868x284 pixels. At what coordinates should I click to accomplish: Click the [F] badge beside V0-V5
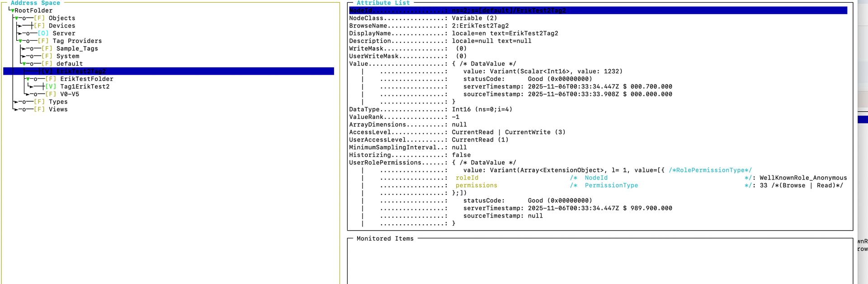point(51,95)
